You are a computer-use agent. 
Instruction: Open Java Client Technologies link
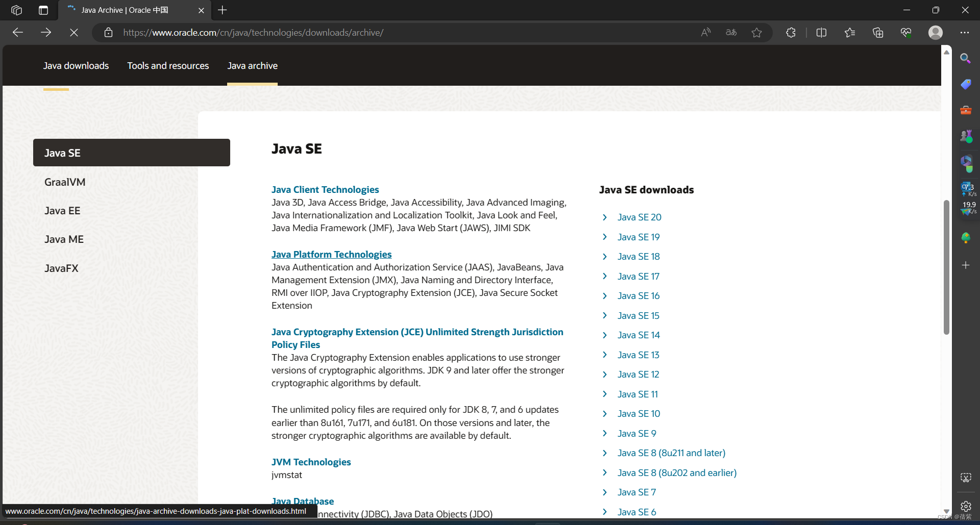click(x=325, y=190)
